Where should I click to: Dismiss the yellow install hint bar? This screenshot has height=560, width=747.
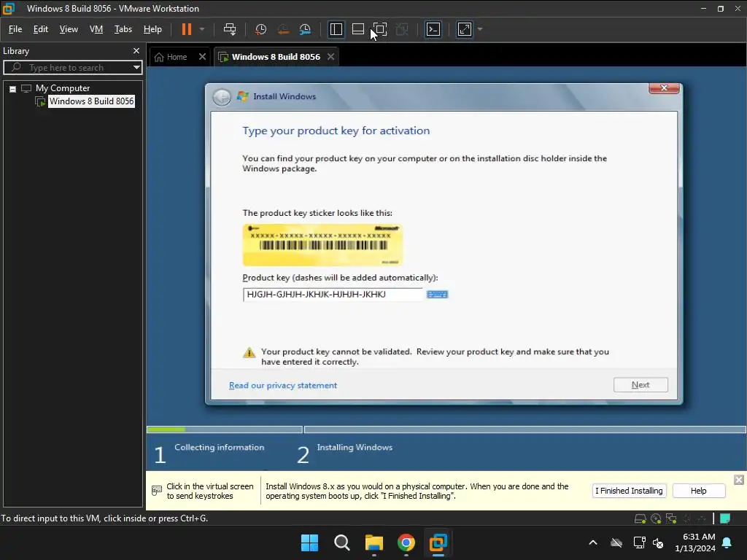[738, 480]
